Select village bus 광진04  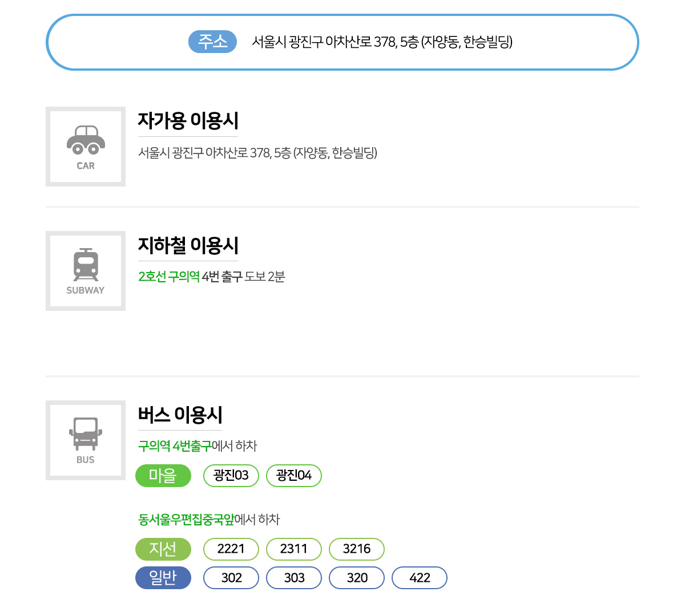tap(294, 476)
